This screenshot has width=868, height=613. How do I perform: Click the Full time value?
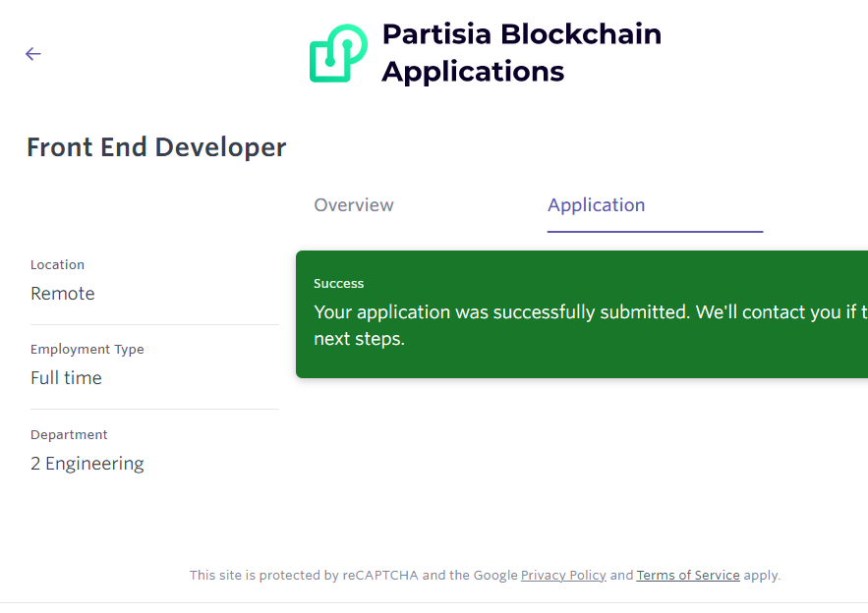(66, 378)
